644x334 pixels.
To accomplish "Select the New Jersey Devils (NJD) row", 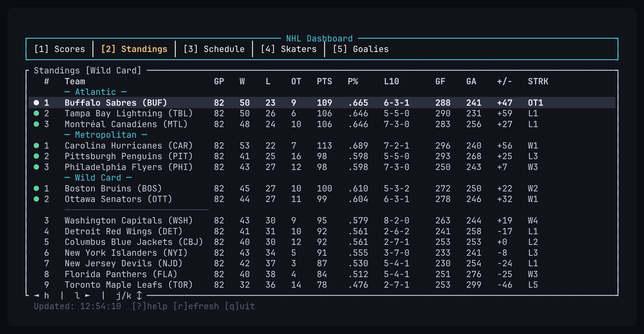I will 322,263.
